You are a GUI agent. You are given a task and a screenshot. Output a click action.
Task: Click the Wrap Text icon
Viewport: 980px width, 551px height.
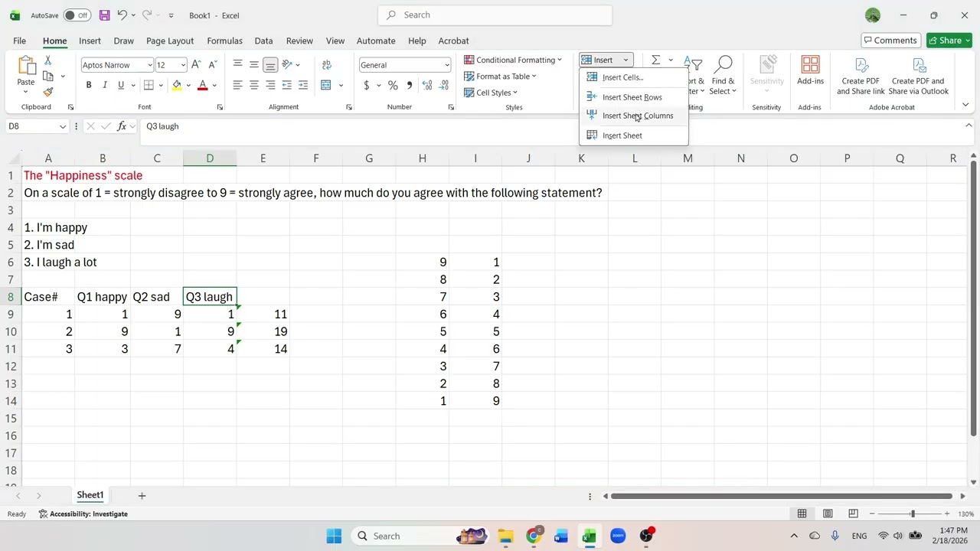(x=327, y=65)
